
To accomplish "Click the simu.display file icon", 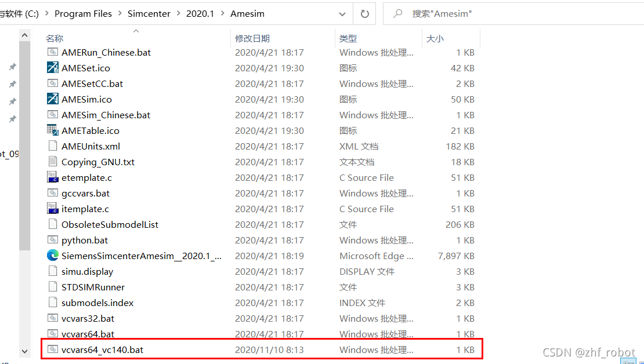I will 53,271.
